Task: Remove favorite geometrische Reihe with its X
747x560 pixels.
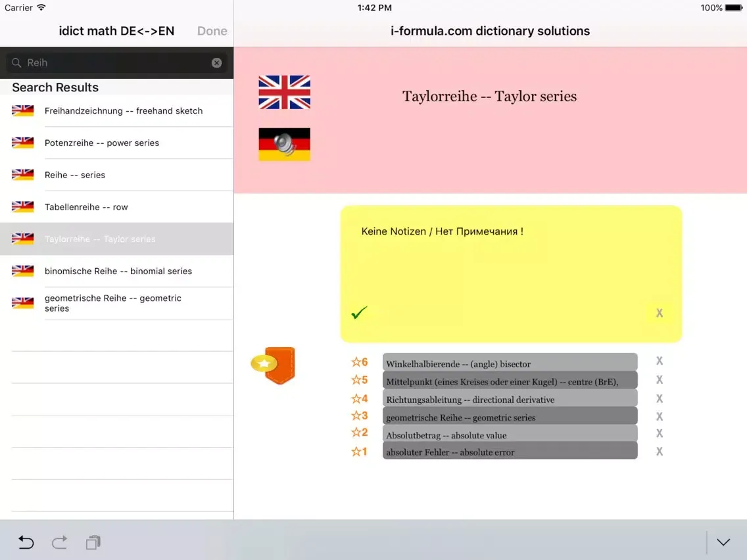Action: coord(660,416)
